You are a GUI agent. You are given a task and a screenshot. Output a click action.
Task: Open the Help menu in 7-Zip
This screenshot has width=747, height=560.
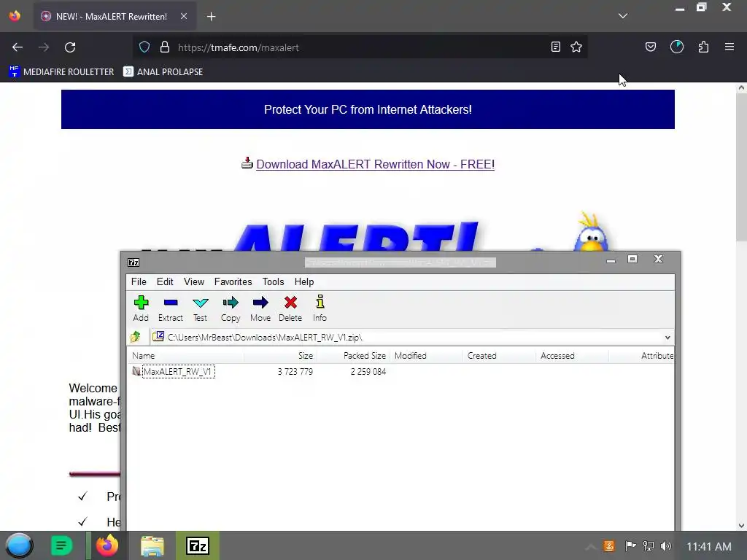click(304, 282)
